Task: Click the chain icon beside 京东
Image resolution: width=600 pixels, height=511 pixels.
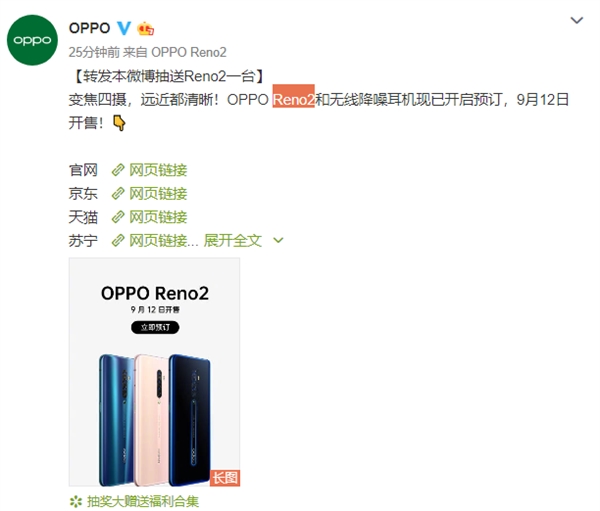Action: [x=118, y=194]
